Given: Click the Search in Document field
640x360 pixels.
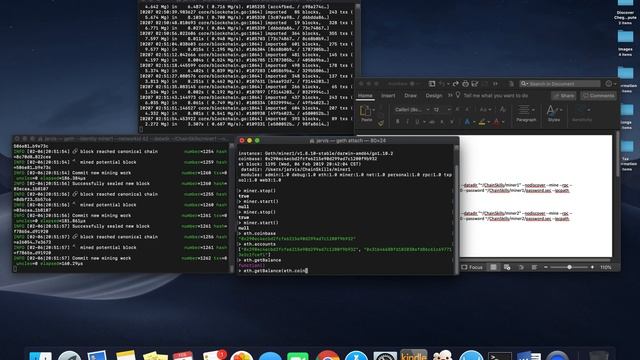Looking at the screenshot, I should pyautogui.click(x=560, y=84).
